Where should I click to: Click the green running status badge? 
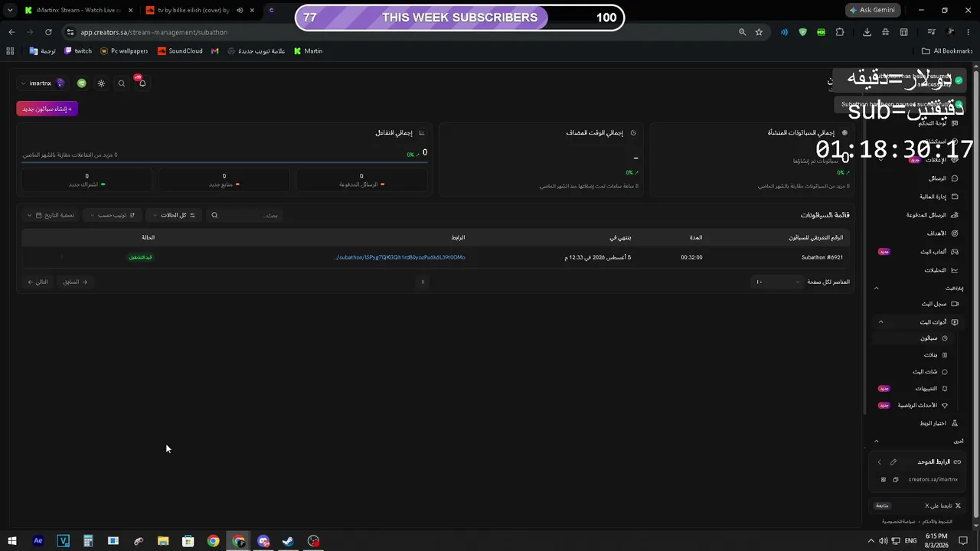141,257
